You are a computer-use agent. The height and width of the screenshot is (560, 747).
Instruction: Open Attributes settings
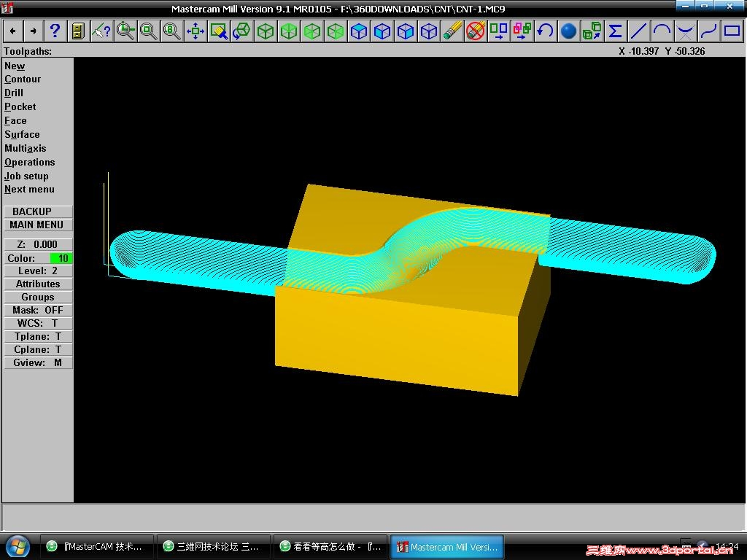click(38, 284)
